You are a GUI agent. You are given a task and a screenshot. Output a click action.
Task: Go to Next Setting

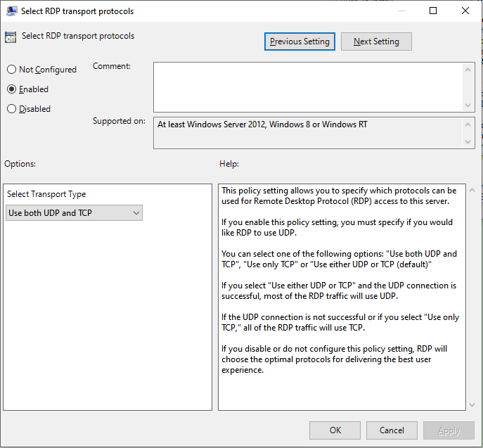(x=376, y=41)
